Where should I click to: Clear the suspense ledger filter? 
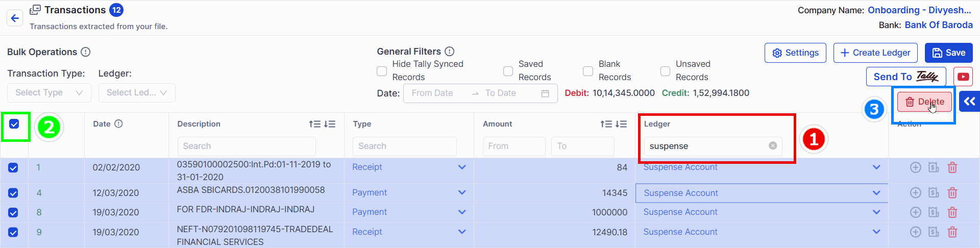(x=773, y=145)
